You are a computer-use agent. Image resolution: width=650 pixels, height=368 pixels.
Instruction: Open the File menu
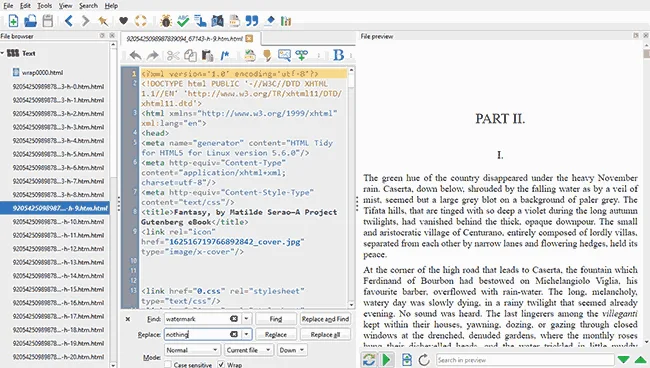8,6
